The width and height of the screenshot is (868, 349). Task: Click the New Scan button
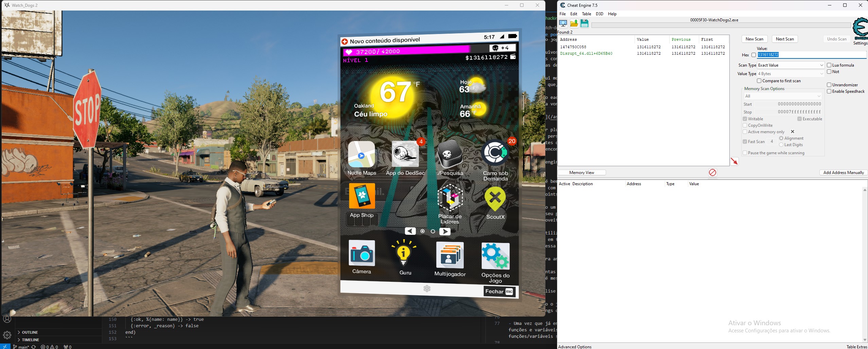click(754, 39)
